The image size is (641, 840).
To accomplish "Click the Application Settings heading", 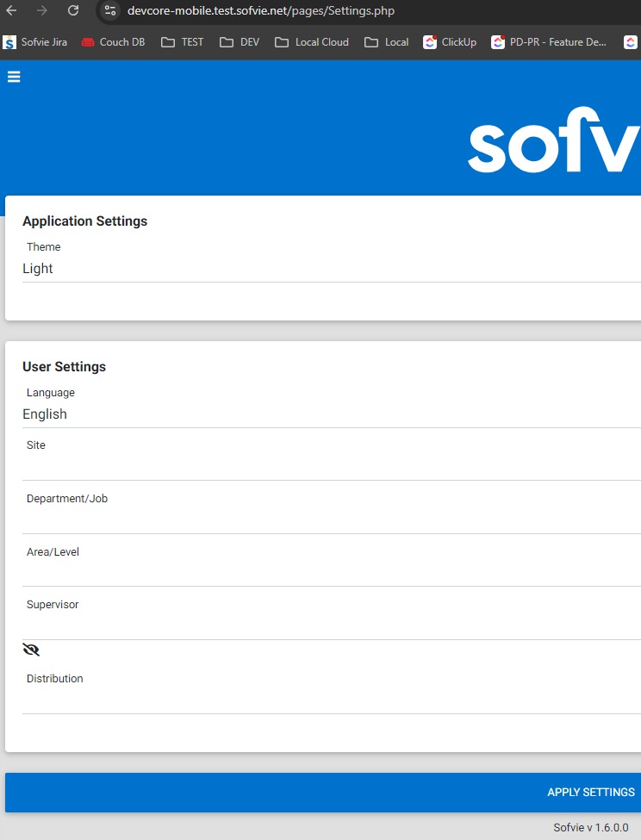I will click(x=84, y=221).
